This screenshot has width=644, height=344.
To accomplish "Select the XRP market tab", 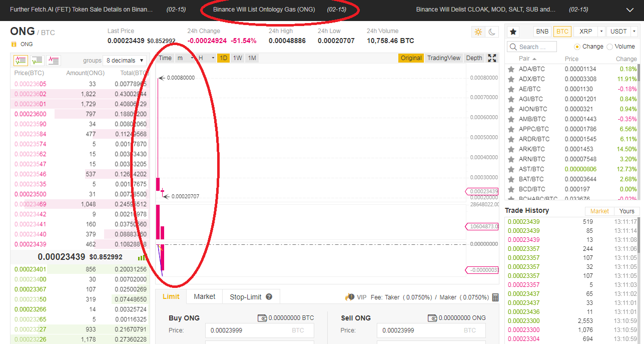I will click(x=586, y=32).
